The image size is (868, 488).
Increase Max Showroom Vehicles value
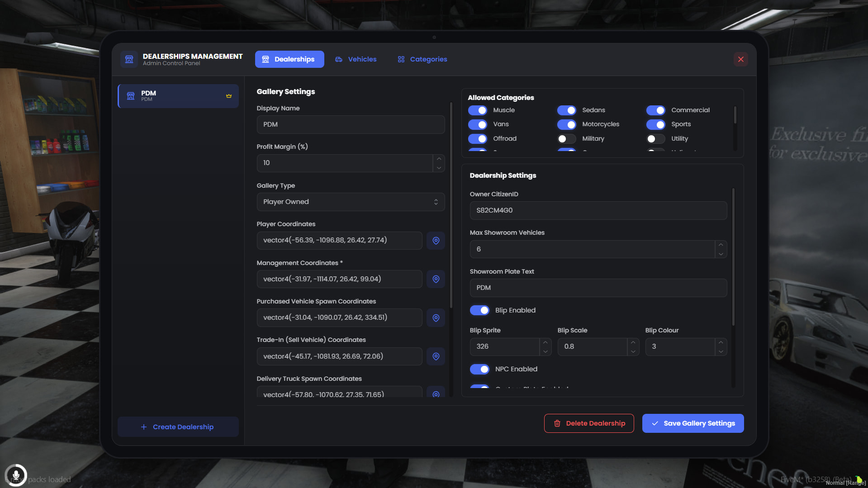tap(721, 245)
